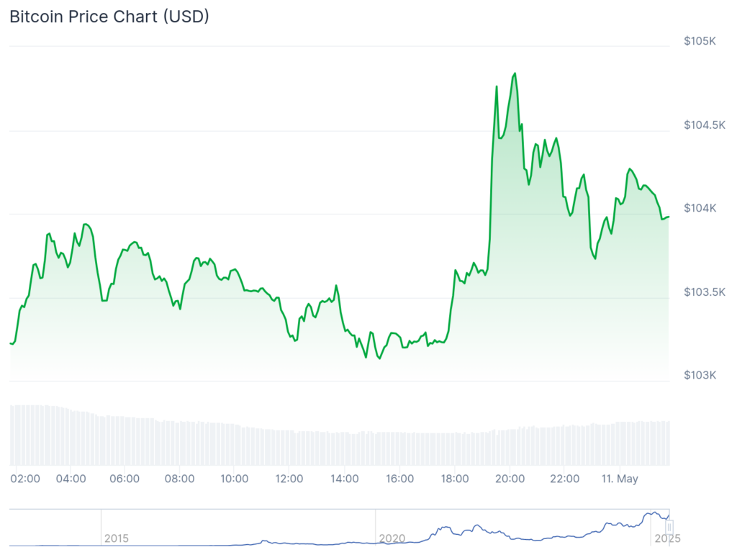Click the $104.5K price axis label
This screenshot has width=737, height=560.
click(704, 125)
